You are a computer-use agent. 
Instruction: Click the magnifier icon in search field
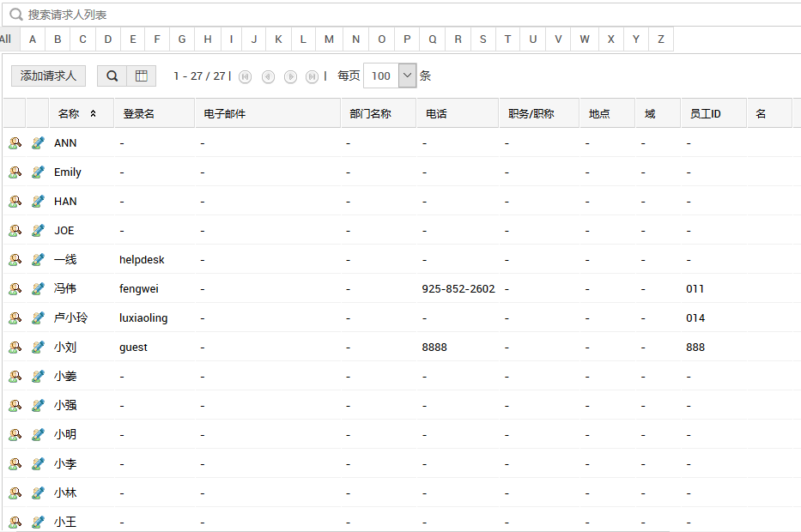pyautogui.click(x=16, y=15)
